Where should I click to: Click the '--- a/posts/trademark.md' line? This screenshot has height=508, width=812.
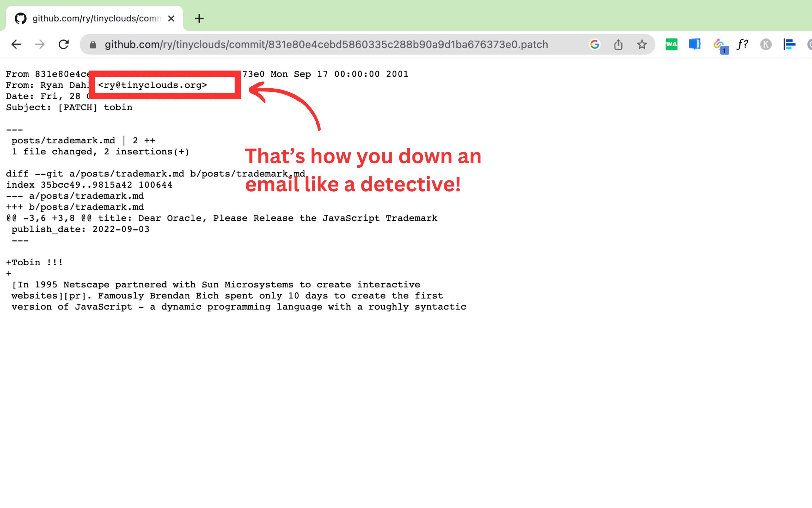point(75,196)
